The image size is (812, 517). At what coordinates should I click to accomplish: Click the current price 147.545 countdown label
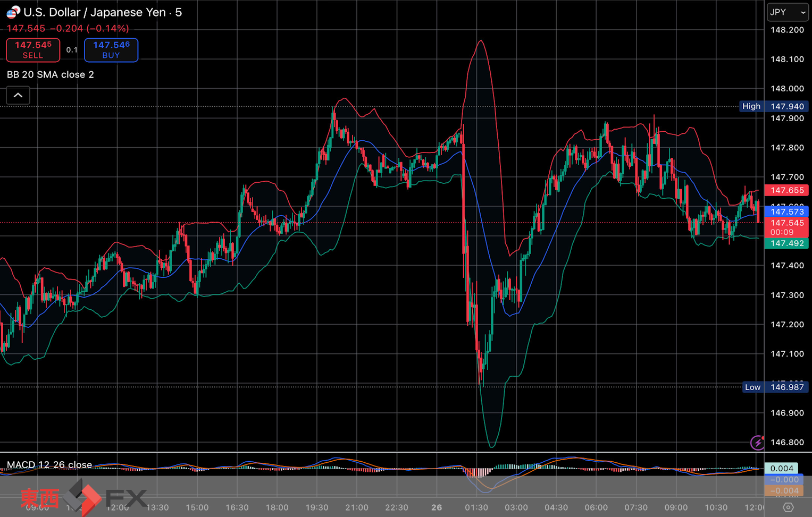pyautogui.click(x=786, y=227)
